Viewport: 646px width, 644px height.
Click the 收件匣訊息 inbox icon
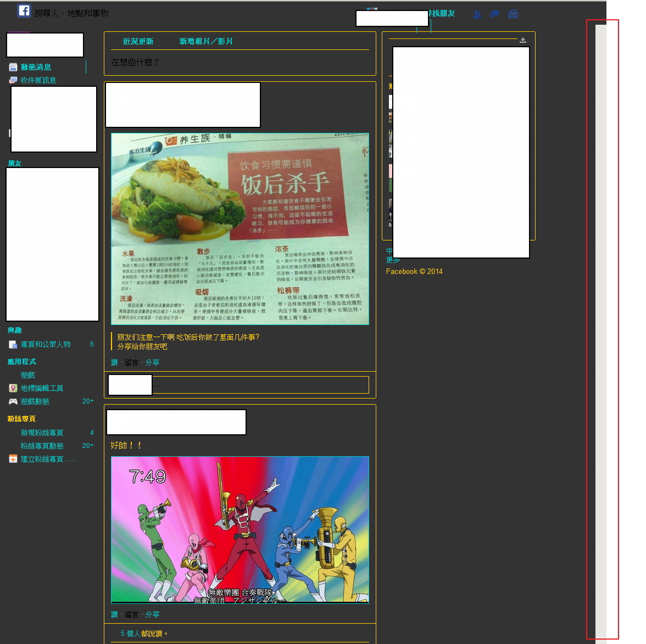click(x=13, y=80)
